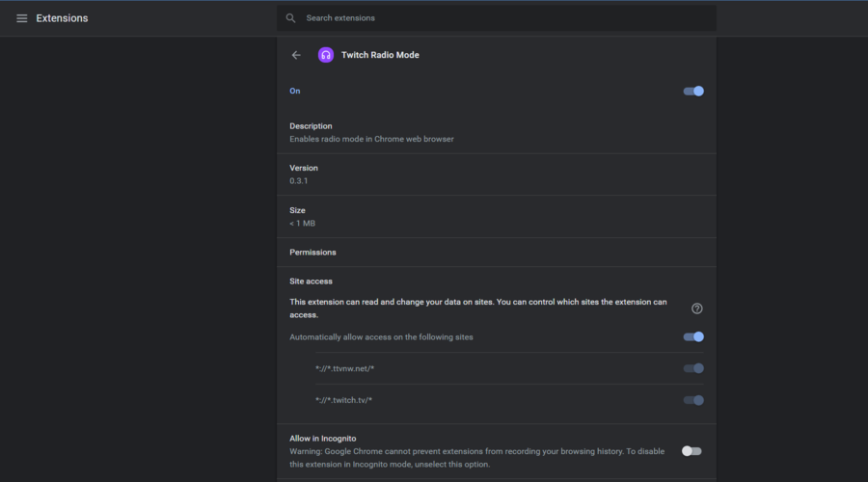Click description text about radio mode
The height and width of the screenshot is (482, 868).
tap(371, 139)
